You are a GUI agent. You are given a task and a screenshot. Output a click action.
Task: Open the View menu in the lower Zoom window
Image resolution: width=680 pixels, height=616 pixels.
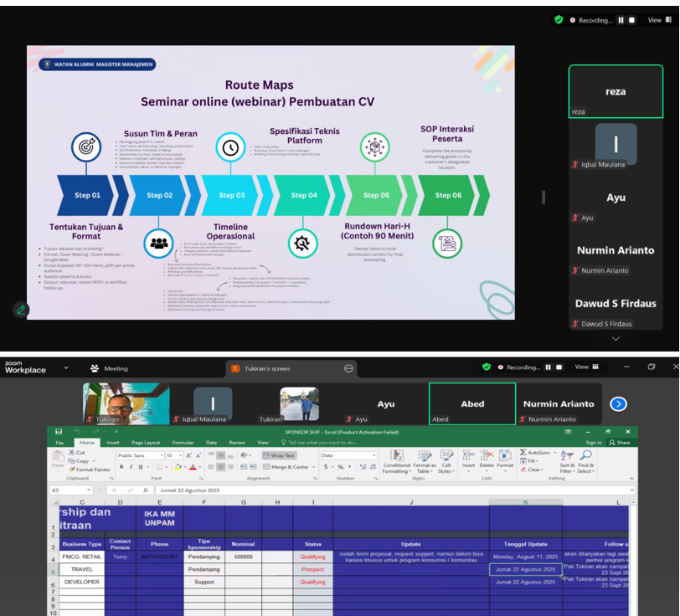587,367
